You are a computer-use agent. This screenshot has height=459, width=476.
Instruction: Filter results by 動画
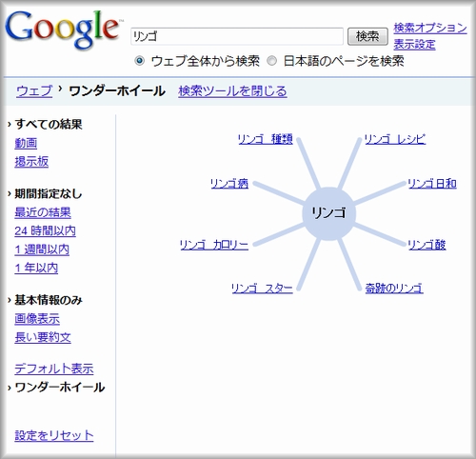tap(26, 143)
